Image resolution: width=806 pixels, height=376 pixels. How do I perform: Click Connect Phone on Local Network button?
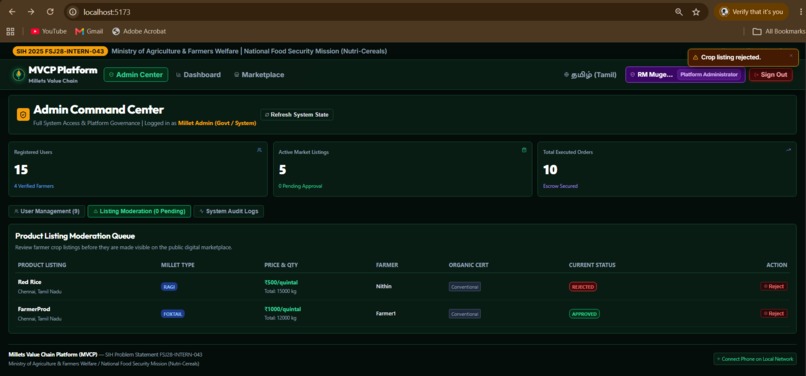point(755,359)
